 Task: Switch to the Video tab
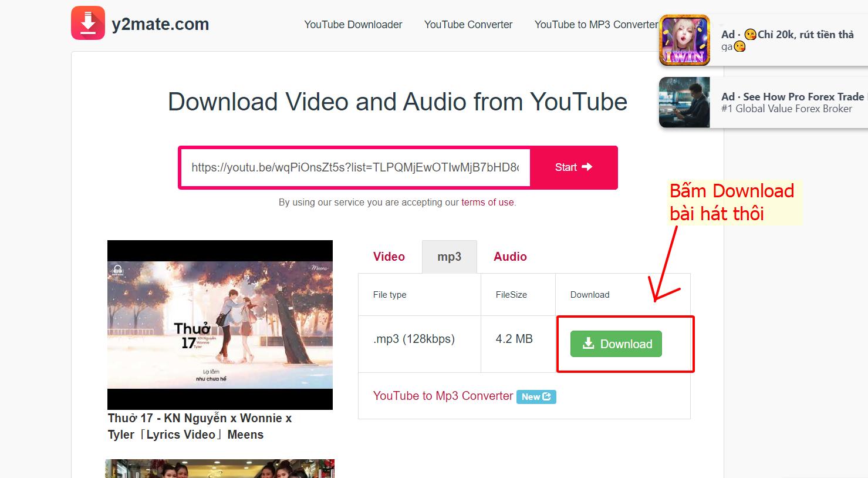point(389,257)
